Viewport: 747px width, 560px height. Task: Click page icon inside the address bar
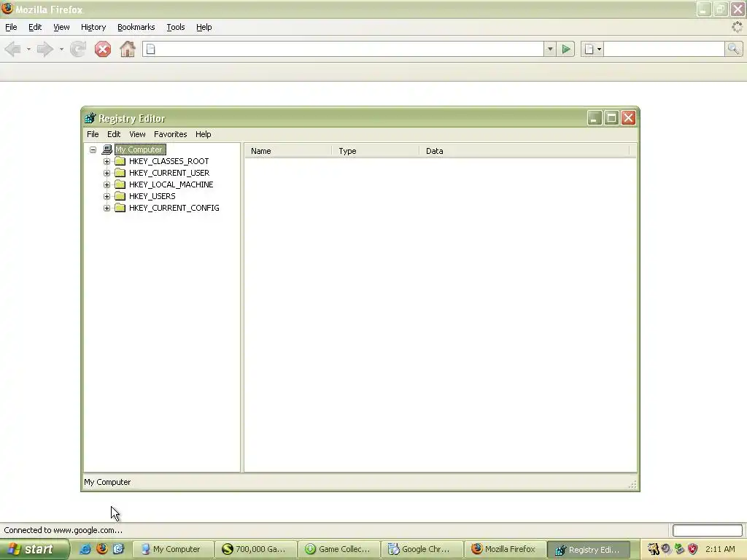pos(150,49)
